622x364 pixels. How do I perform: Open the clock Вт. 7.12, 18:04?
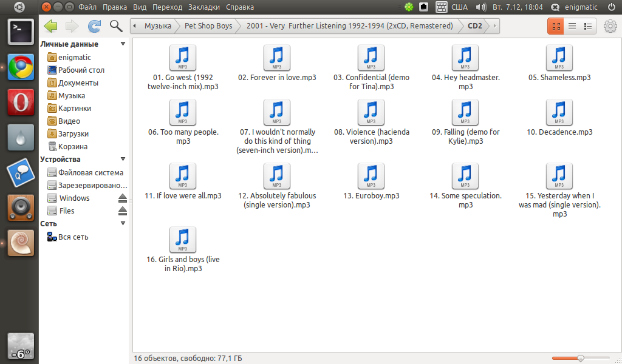click(x=518, y=7)
